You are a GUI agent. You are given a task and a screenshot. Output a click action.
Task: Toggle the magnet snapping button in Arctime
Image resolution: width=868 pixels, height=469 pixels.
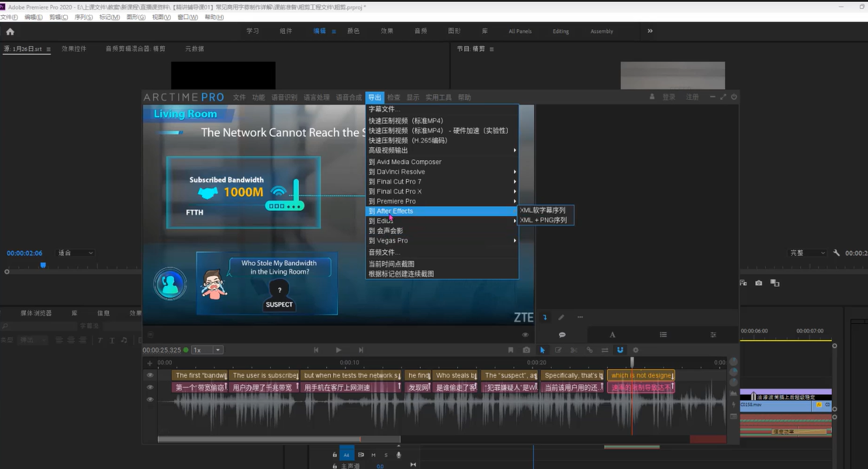click(620, 350)
